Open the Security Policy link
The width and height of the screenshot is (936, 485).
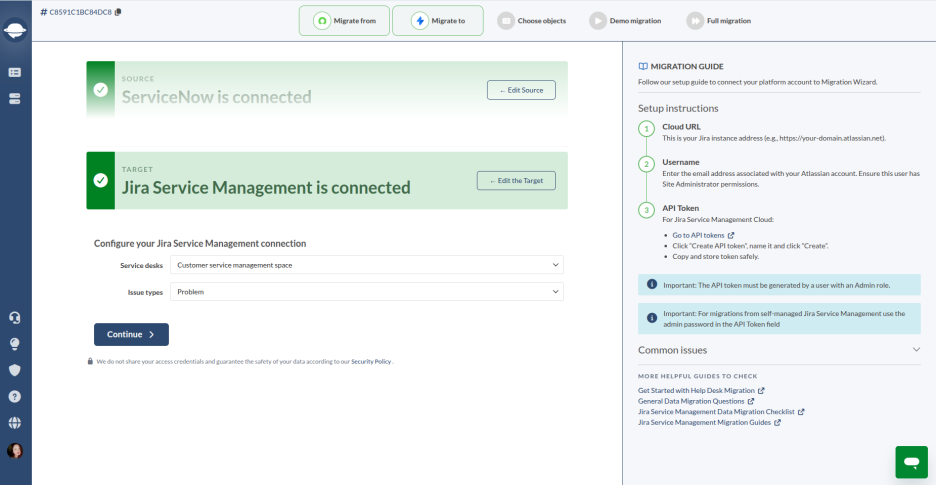(x=371, y=361)
